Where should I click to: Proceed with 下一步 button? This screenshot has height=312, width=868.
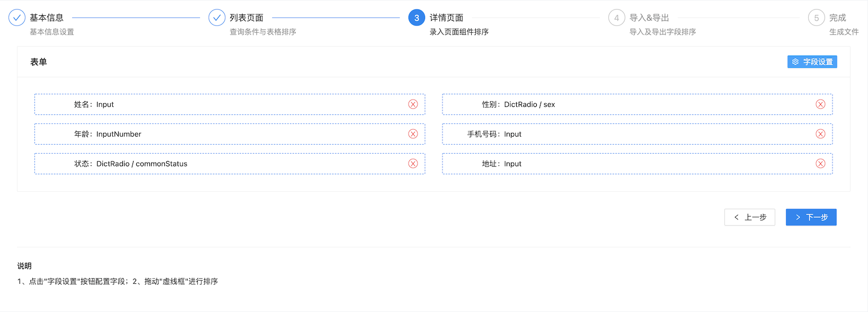[x=811, y=217]
